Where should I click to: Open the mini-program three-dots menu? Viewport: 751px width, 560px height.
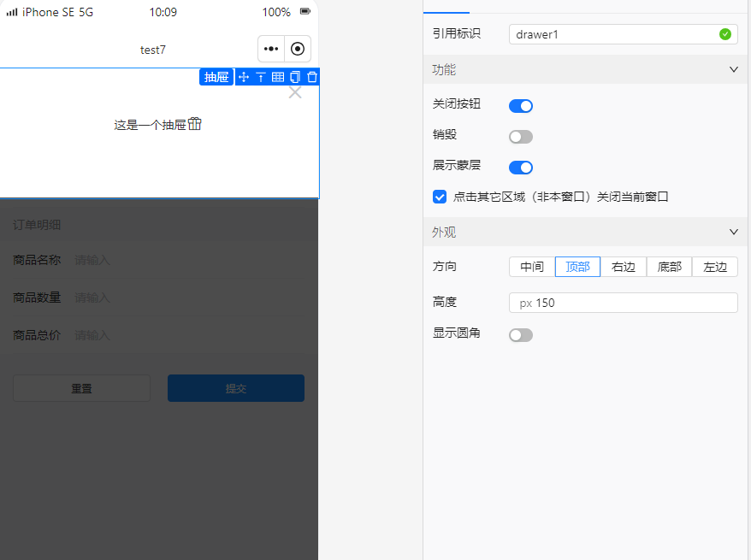coord(271,49)
